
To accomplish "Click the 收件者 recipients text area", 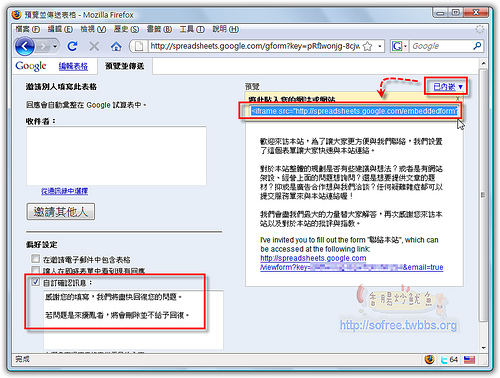I will click(x=116, y=156).
